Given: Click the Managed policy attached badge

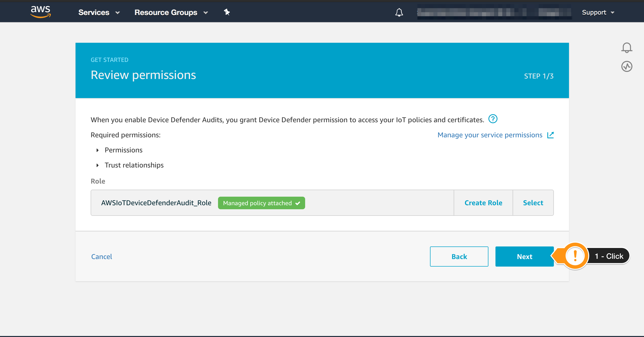Looking at the screenshot, I should tap(261, 203).
